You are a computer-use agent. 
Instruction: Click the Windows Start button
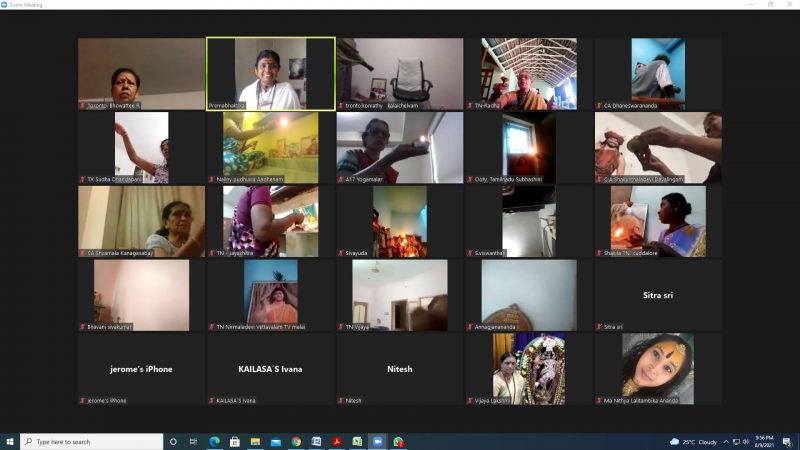coord(10,441)
